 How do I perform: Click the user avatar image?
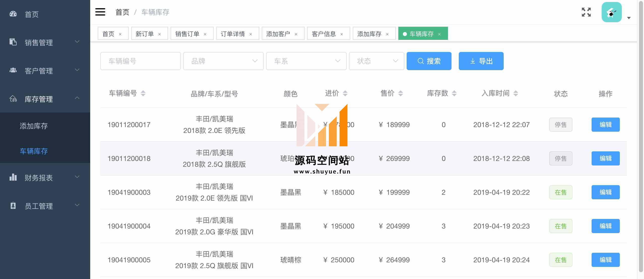click(611, 12)
